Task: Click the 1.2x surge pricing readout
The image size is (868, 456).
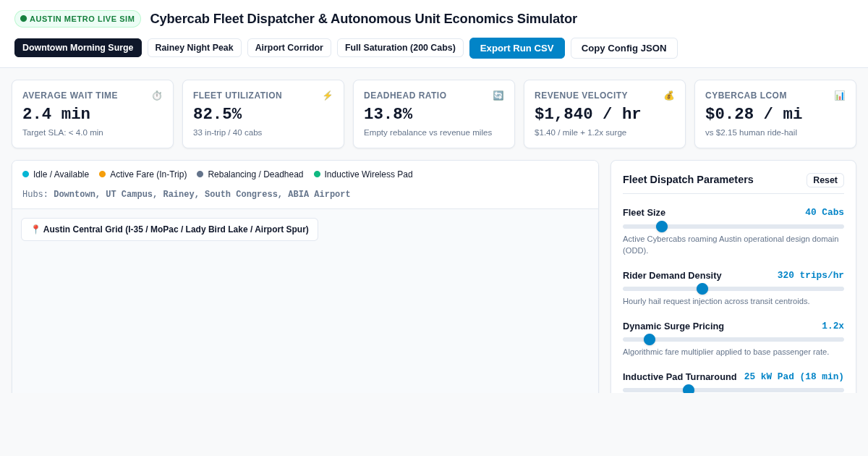Action: (833, 326)
